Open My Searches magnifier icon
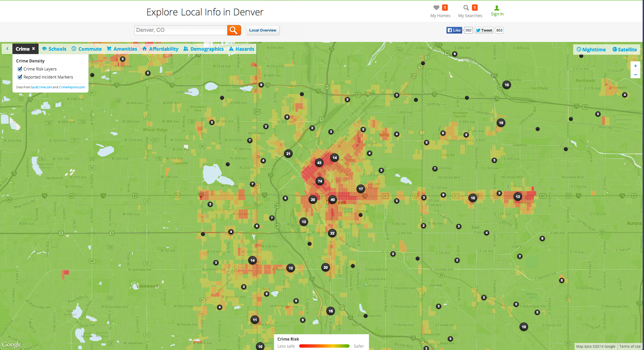 pyautogui.click(x=466, y=8)
